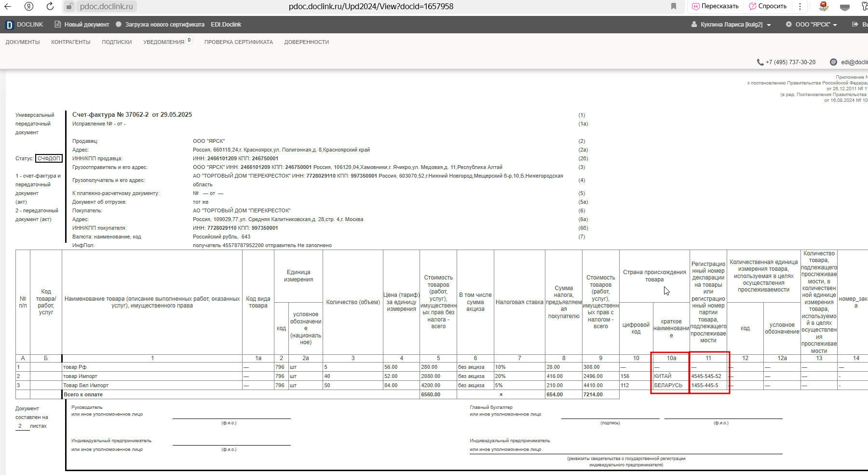Click seller name ООО "ЯРСК"

coord(209,141)
